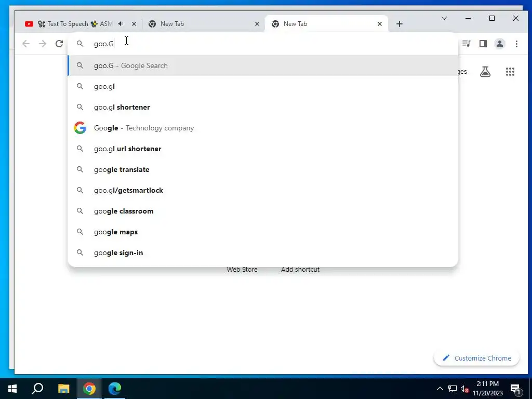Select the active New Tab tab
532x399 pixels.
[326, 24]
